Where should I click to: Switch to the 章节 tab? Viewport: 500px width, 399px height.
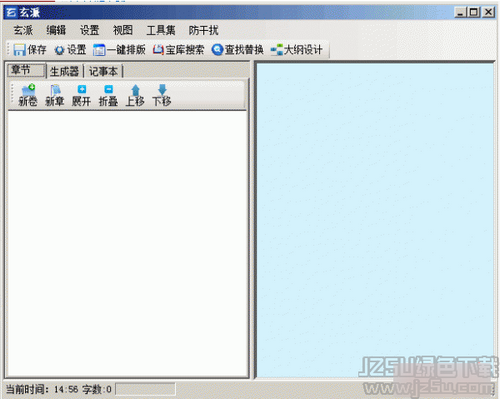[26, 70]
